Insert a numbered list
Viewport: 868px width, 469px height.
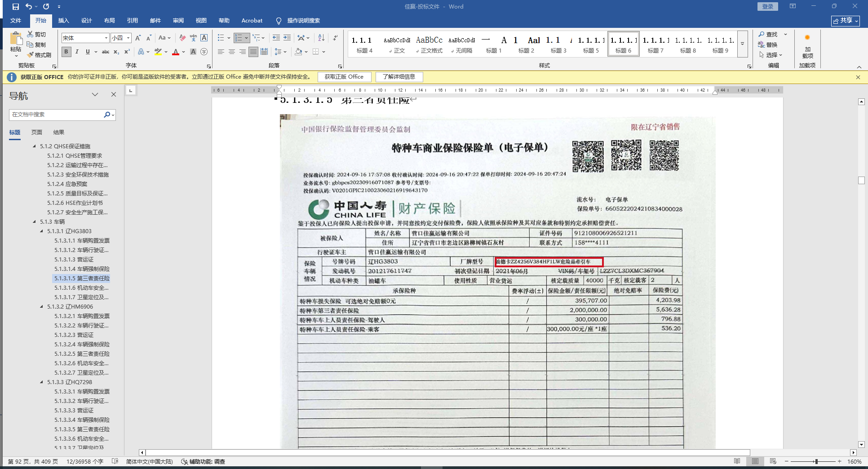pos(239,38)
